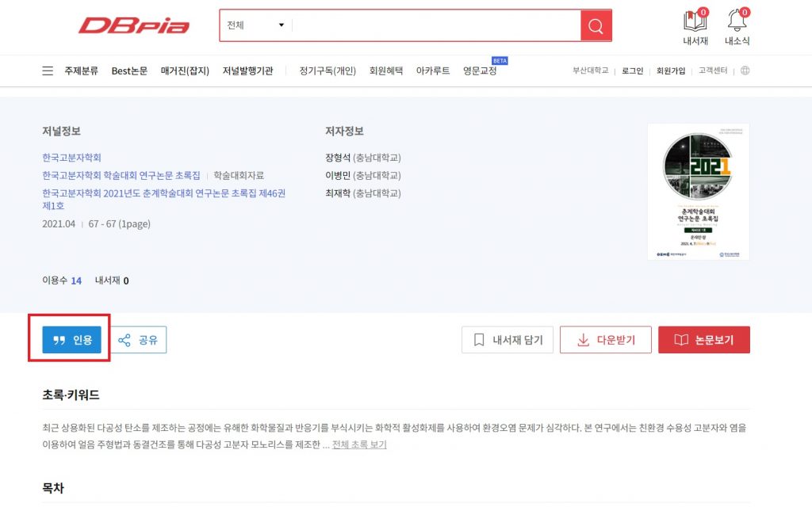Click the 공유 share button

138,340
